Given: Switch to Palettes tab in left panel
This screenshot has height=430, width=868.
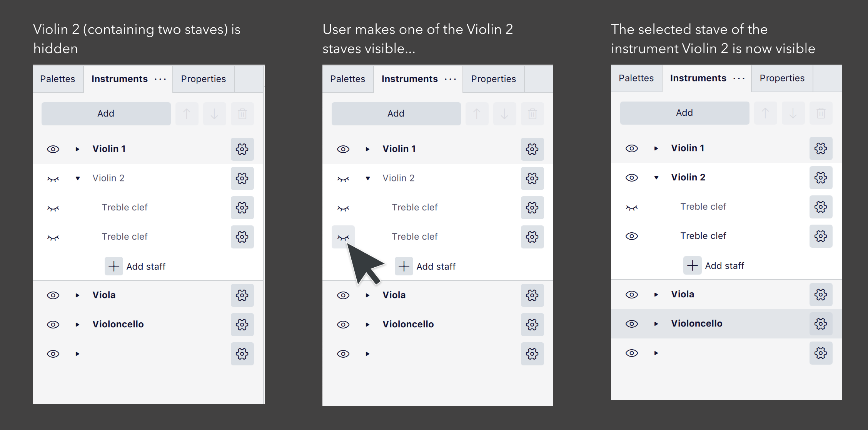Looking at the screenshot, I should click(58, 79).
